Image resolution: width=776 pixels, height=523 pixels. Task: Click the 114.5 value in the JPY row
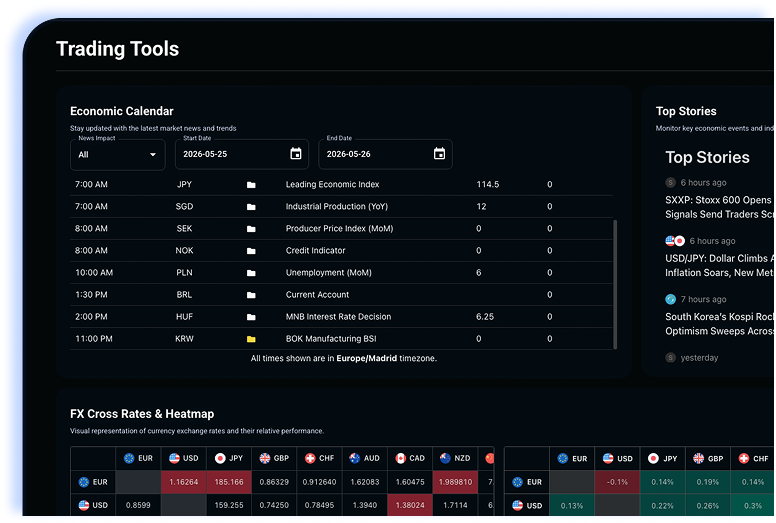pyautogui.click(x=488, y=185)
